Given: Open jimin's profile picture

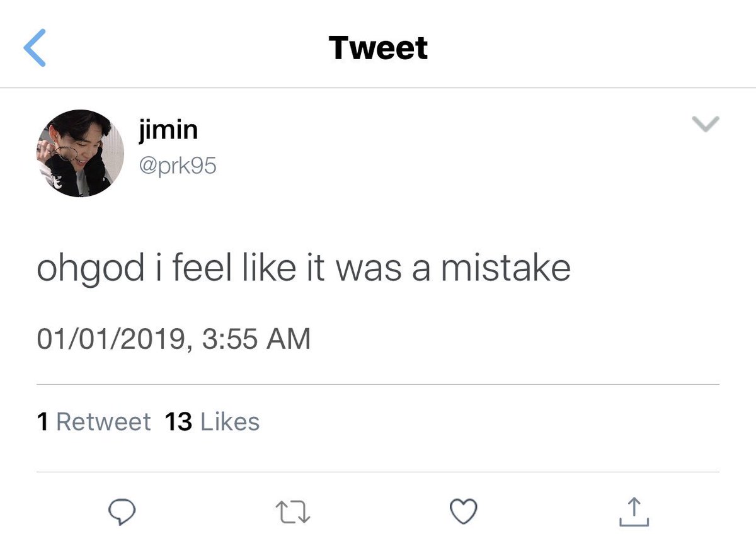Looking at the screenshot, I should (x=80, y=153).
